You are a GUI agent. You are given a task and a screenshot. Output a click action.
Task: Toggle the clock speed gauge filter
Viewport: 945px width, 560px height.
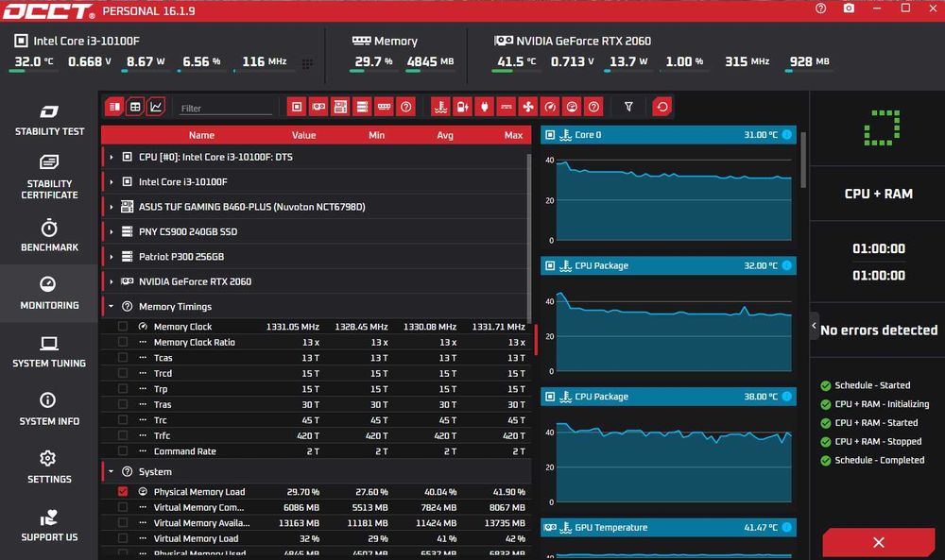click(550, 107)
